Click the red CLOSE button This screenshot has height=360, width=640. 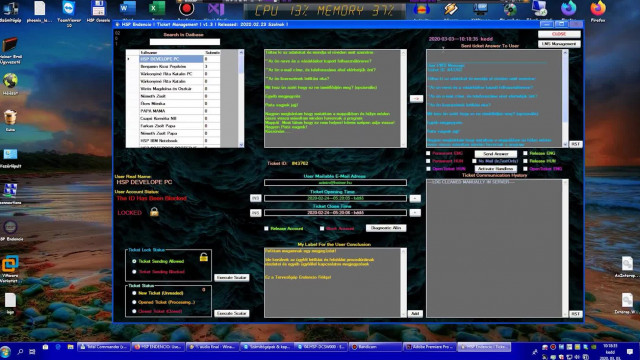(559, 34)
